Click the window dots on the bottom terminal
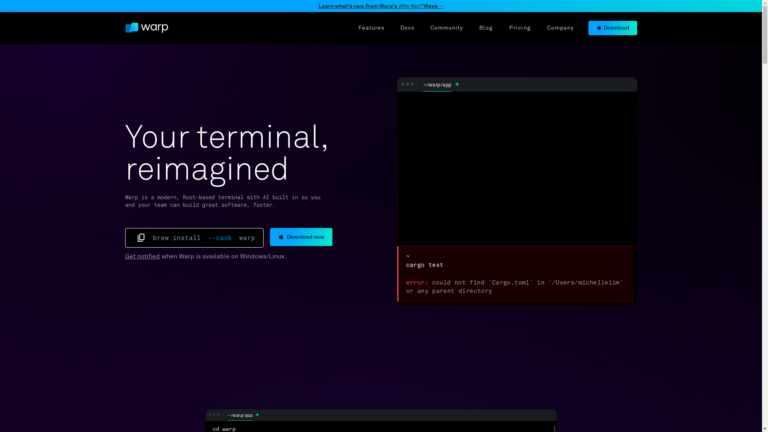 [x=215, y=414]
